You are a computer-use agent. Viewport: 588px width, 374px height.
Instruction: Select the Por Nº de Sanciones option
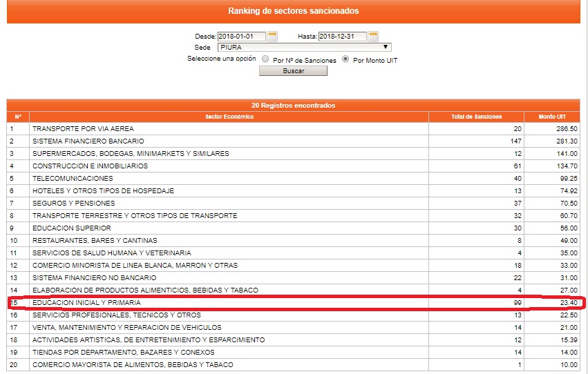click(266, 60)
